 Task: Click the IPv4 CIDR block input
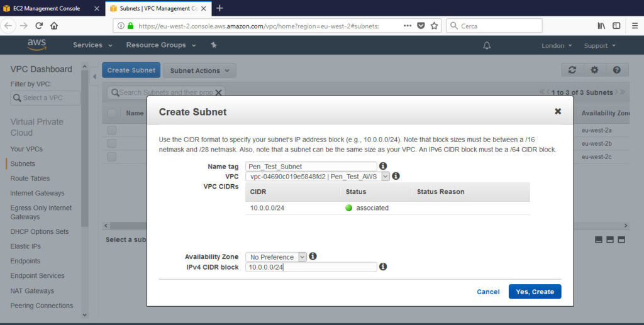pos(311,267)
